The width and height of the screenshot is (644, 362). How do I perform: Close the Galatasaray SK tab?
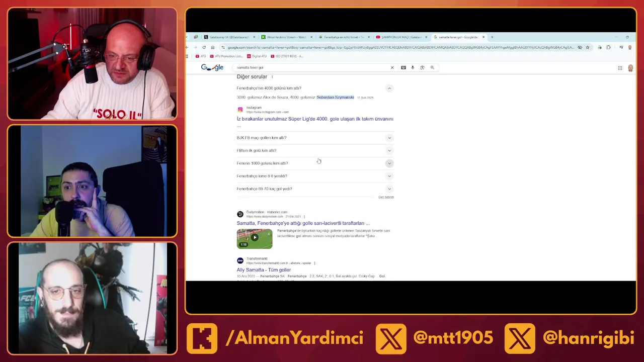(254, 37)
